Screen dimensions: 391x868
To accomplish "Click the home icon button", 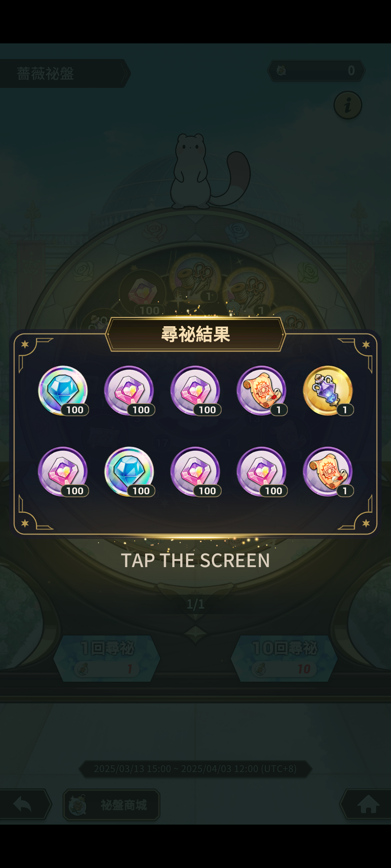I will 366,804.
